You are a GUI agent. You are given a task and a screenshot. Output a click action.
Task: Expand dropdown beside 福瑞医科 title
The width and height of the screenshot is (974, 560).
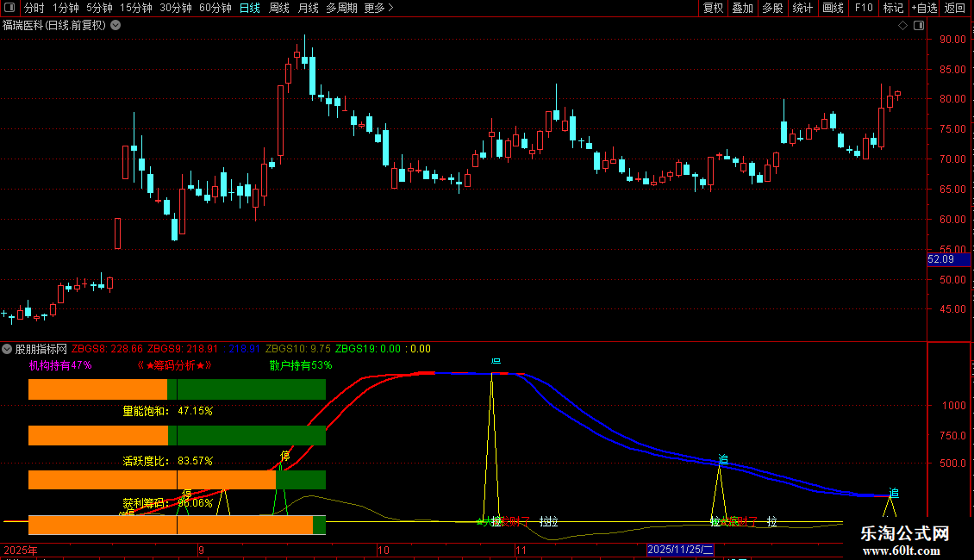click(x=116, y=26)
